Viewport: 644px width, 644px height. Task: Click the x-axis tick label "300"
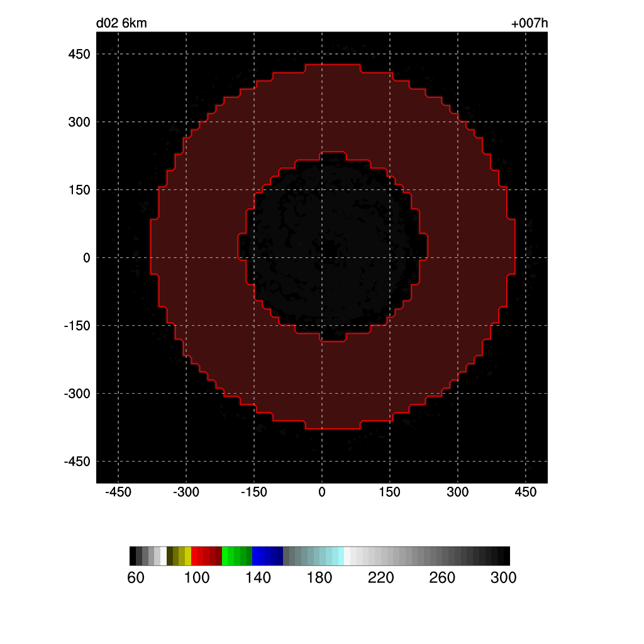(x=458, y=492)
